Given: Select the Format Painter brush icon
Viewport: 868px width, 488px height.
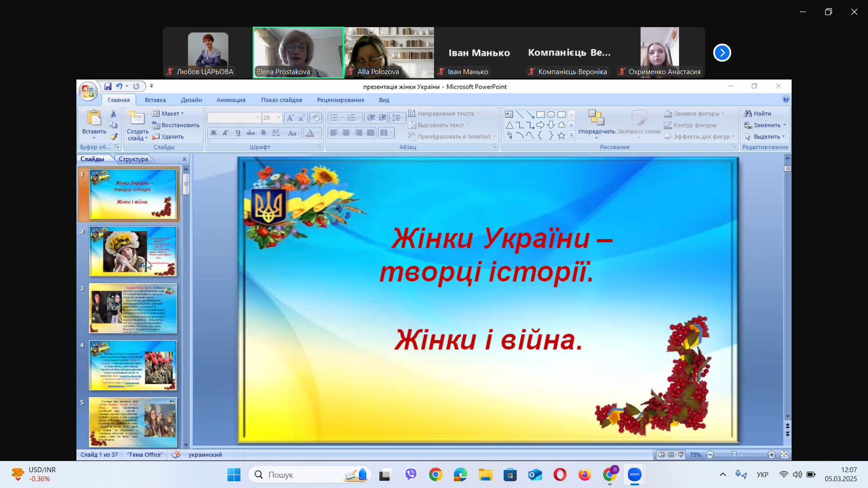Looking at the screenshot, I should [113, 136].
